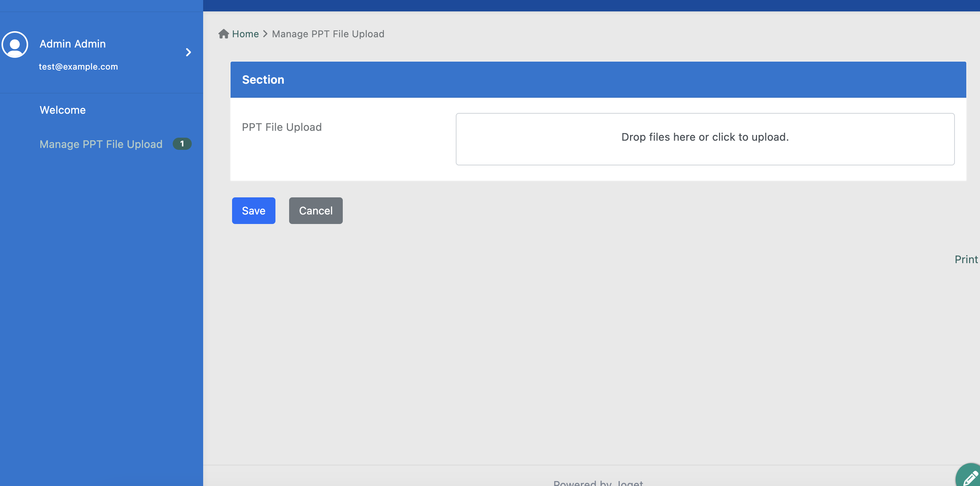Viewport: 980px width, 486px height.
Task: Click the PPT File Upload field label
Action: (x=282, y=127)
